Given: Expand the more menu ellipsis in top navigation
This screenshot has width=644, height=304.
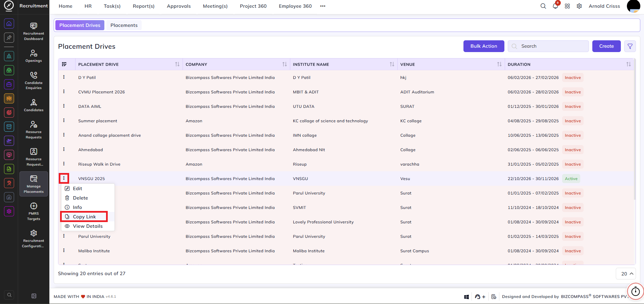Looking at the screenshot, I should pos(323,6).
